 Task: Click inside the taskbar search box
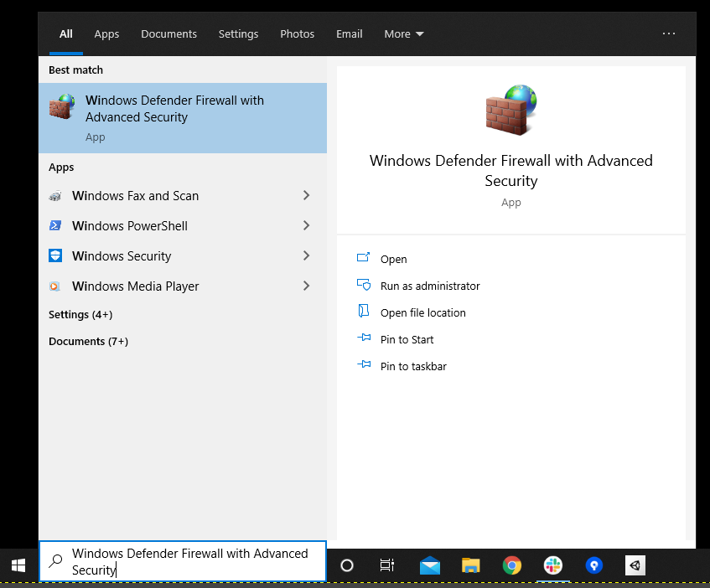coord(183,561)
